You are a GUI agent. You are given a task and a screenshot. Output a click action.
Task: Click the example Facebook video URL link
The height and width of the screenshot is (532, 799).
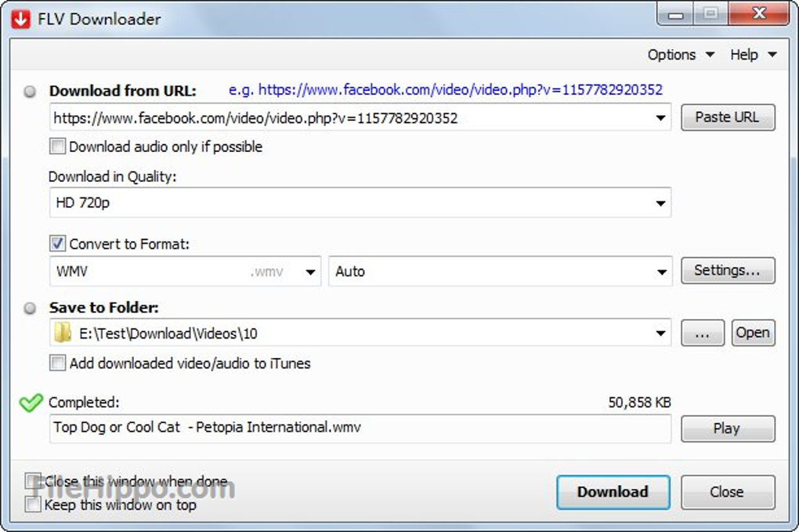click(x=461, y=90)
